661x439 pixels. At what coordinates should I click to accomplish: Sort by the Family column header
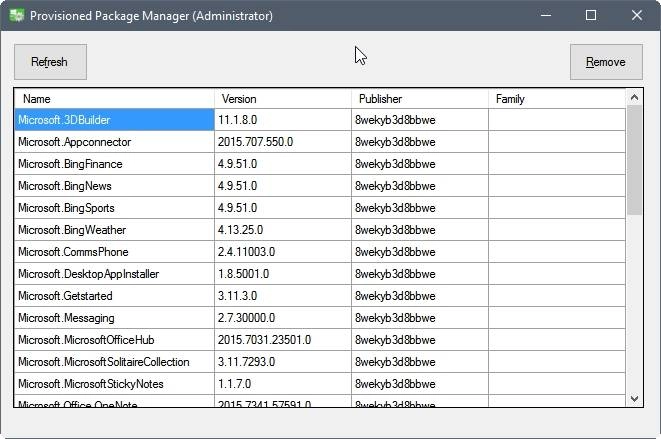(557, 99)
